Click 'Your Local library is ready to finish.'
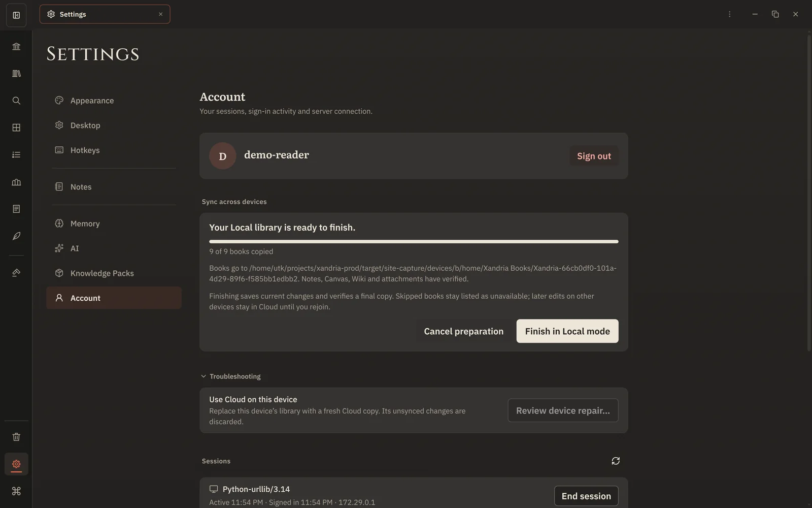The width and height of the screenshot is (812, 508). click(282, 228)
